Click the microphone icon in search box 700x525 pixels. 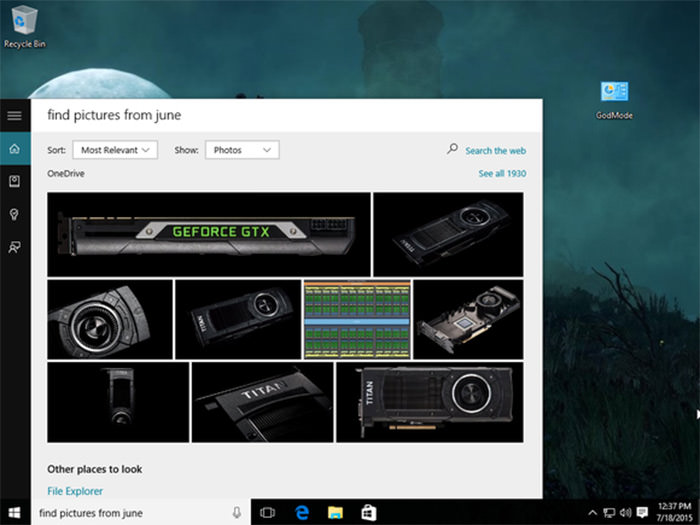click(236, 513)
